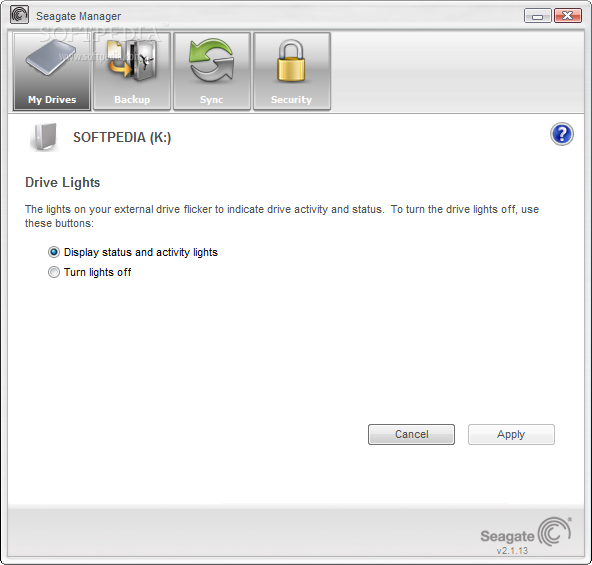592x565 pixels.
Task: Click the Seagate Manager title bar icon
Action: (19, 15)
